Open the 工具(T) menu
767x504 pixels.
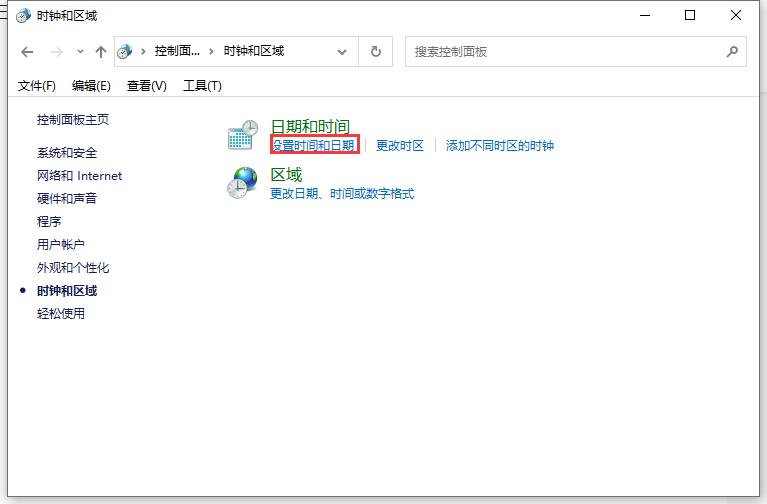point(202,86)
